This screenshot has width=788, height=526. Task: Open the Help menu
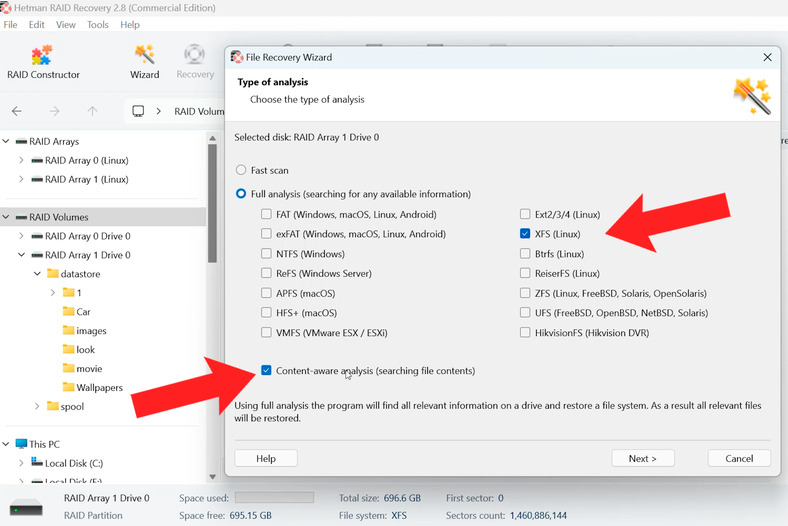[130, 25]
